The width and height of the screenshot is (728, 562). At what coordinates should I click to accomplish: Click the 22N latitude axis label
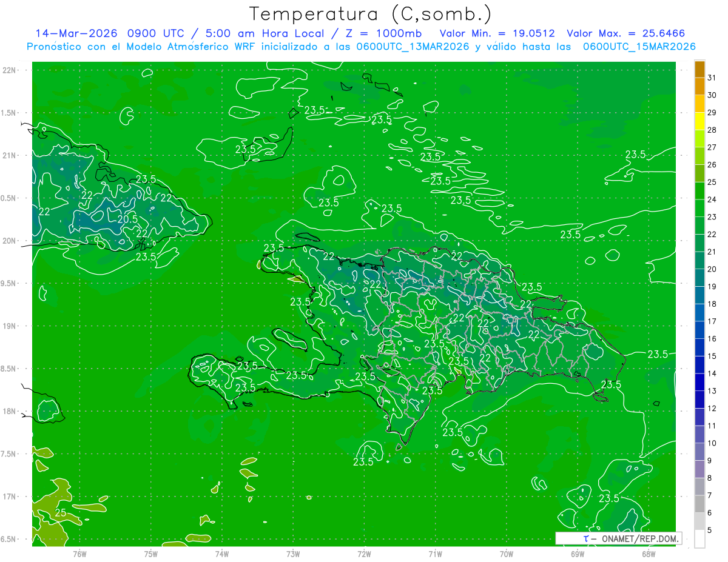pyautogui.click(x=8, y=70)
